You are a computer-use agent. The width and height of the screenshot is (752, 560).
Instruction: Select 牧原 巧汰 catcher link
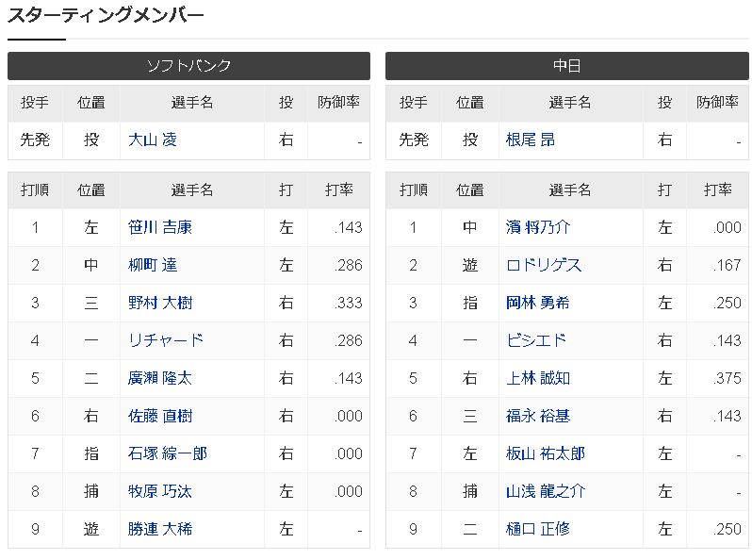pyautogui.click(x=160, y=491)
